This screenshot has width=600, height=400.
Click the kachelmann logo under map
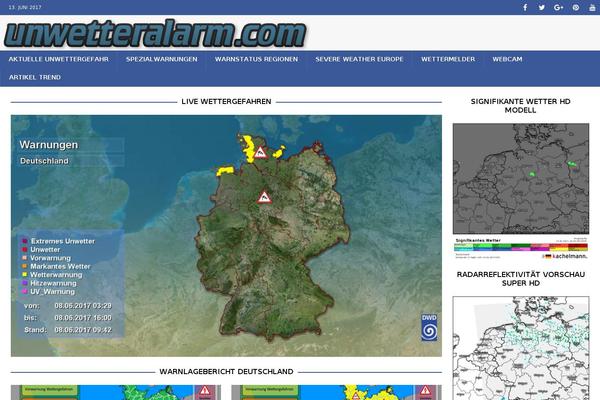pos(565,256)
